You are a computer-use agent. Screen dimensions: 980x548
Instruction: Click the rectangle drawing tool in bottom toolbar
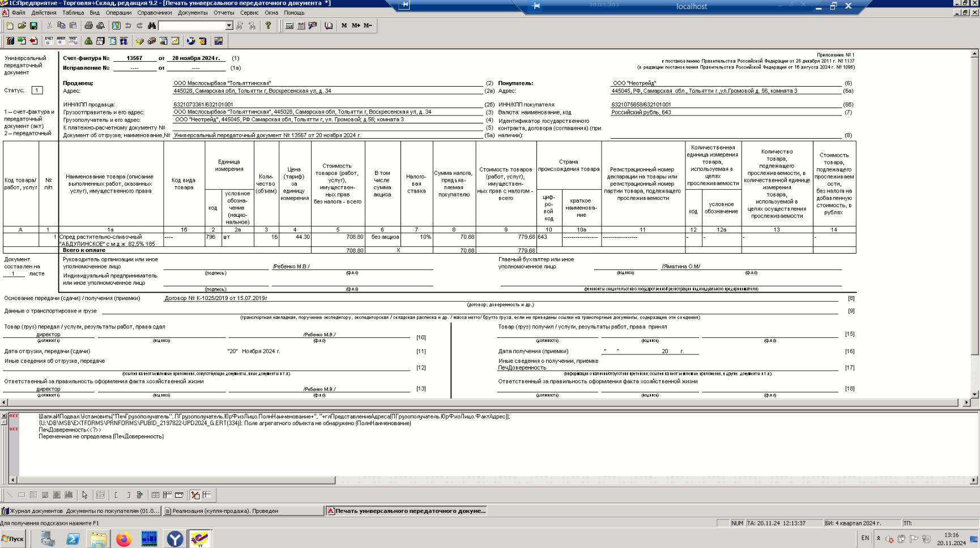click(x=22, y=495)
